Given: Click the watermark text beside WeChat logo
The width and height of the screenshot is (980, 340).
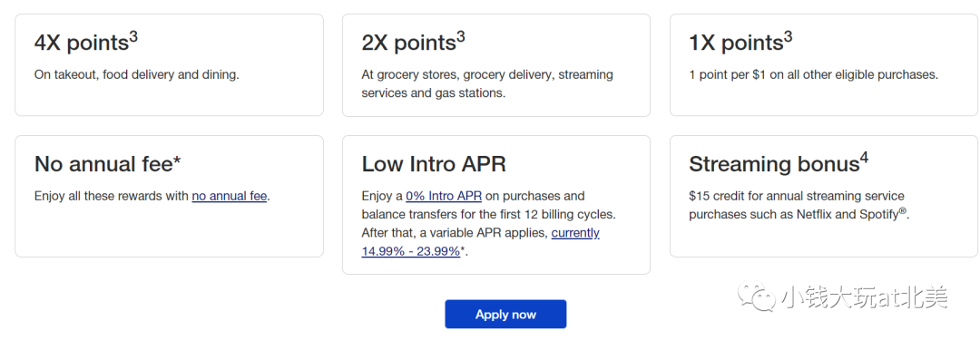Looking at the screenshot, I should 865,296.
